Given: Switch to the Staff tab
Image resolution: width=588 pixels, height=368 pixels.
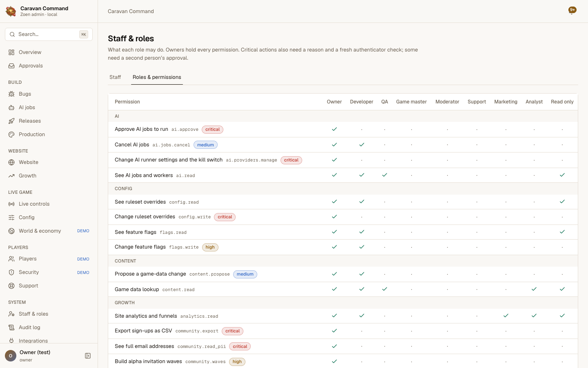Looking at the screenshot, I should coord(115,77).
